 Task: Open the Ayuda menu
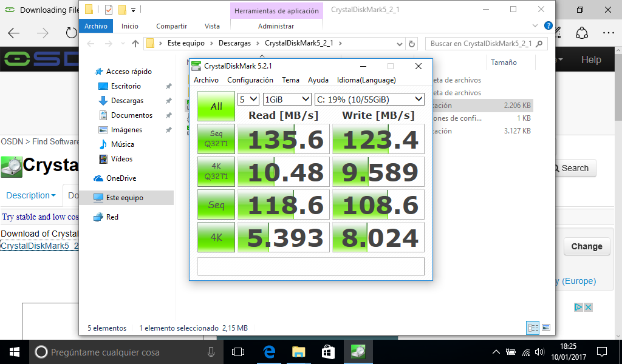(x=318, y=80)
